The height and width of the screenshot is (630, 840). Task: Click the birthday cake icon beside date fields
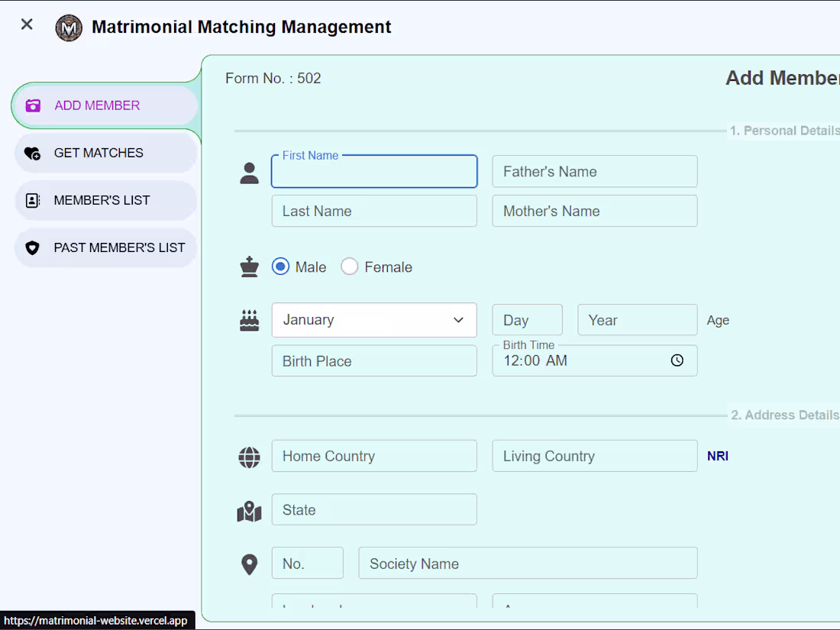click(249, 318)
